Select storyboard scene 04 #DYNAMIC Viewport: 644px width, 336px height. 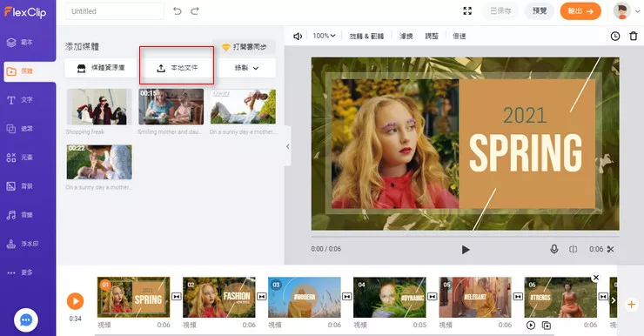coord(390,297)
